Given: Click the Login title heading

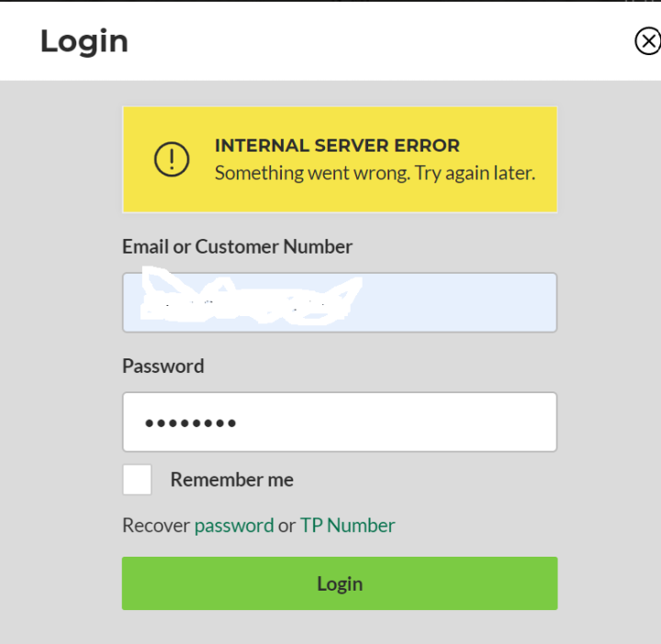Looking at the screenshot, I should (x=84, y=41).
